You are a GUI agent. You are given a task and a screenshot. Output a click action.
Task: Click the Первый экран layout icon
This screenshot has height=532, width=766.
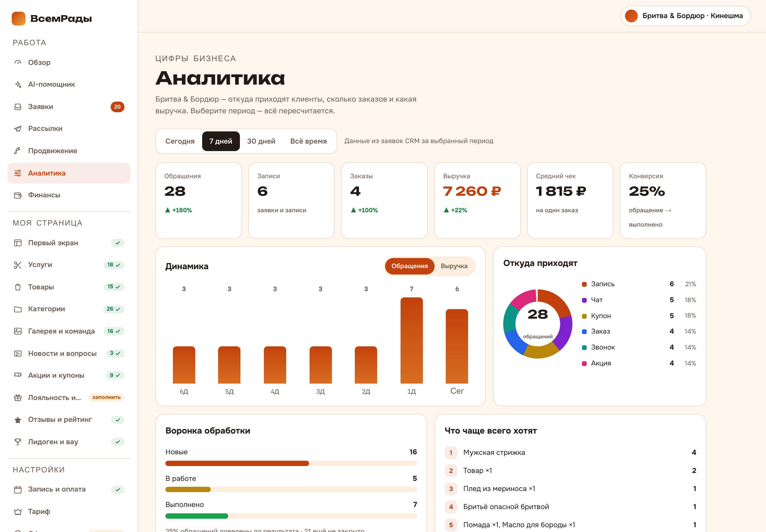pyautogui.click(x=18, y=243)
